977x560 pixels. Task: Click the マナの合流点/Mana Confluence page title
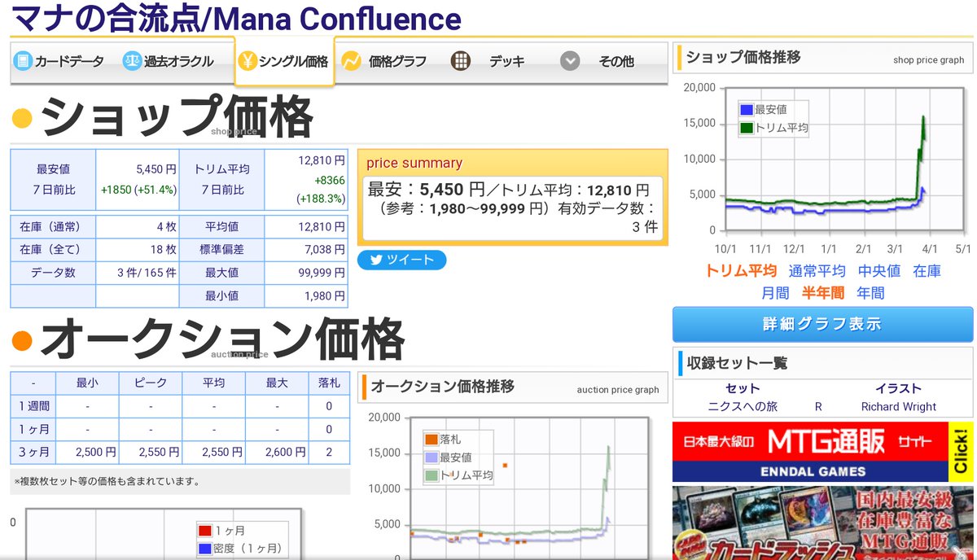point(237,18)
